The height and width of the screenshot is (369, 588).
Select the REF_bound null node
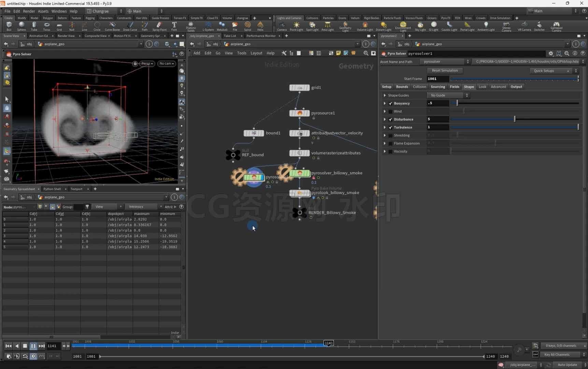[233, 155]
